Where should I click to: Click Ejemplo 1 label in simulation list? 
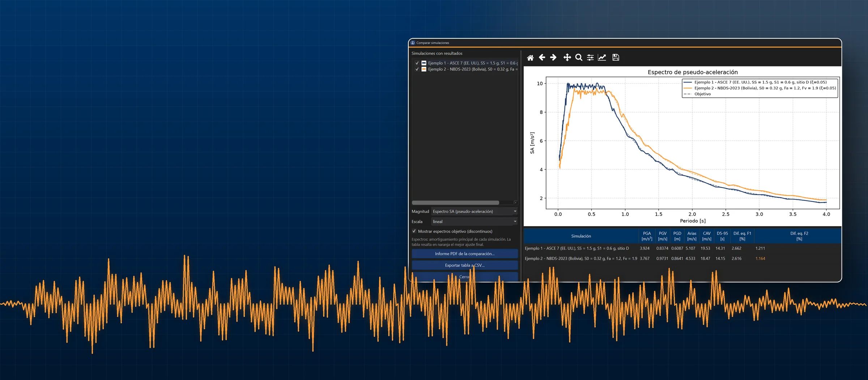click(473, 63)
